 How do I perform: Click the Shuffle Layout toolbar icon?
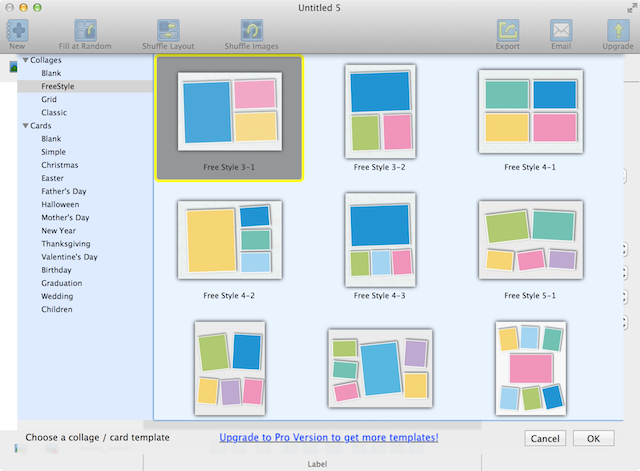pyautogui.click(x=168, y=31)
